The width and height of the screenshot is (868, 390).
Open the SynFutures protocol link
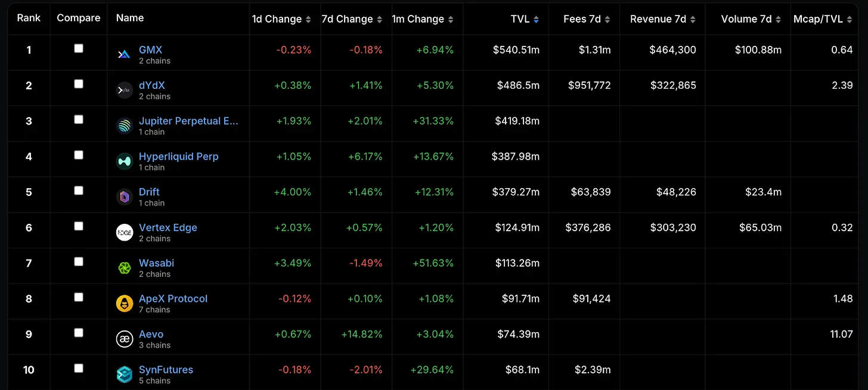166,370
